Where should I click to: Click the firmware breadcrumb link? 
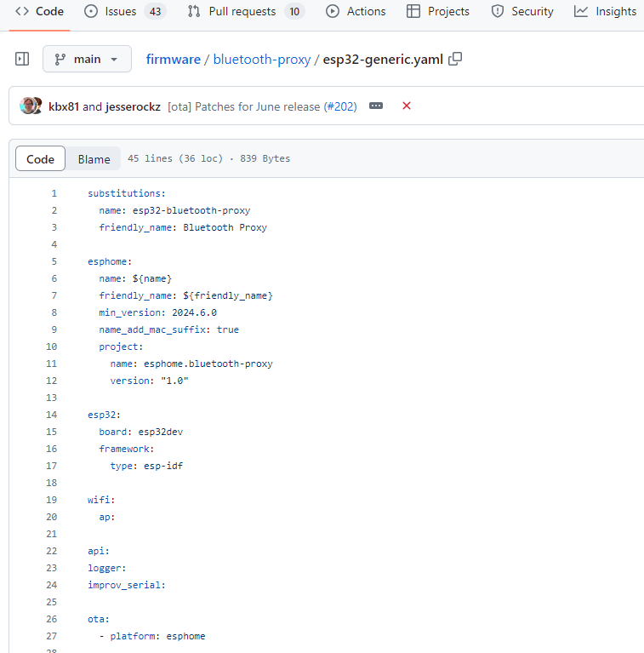173,59
